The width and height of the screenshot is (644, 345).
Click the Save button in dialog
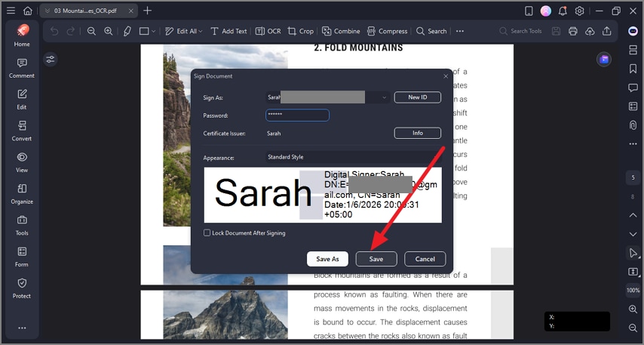[x=376, y=259]
